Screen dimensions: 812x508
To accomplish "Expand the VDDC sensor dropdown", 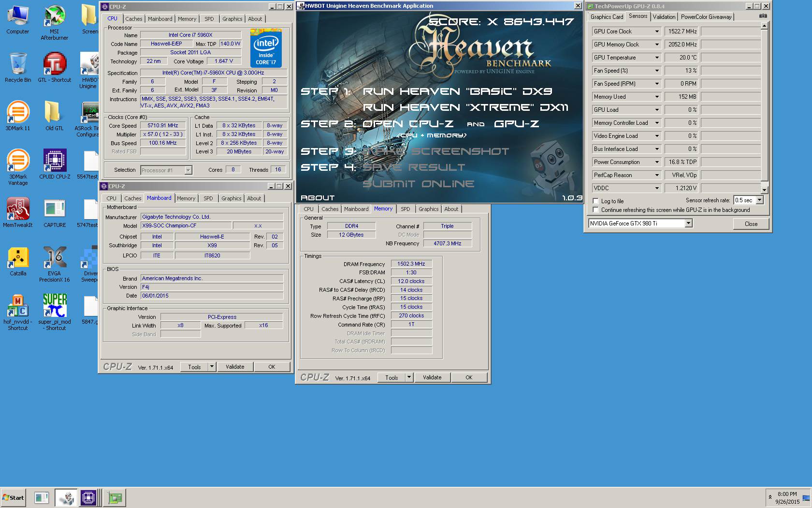I will tap(657, 188).
